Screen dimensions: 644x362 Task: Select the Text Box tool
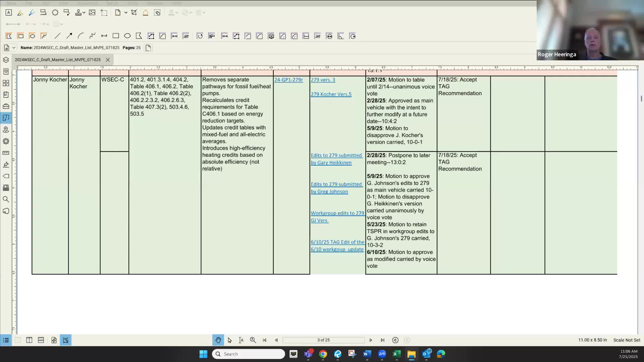(9, 12)
